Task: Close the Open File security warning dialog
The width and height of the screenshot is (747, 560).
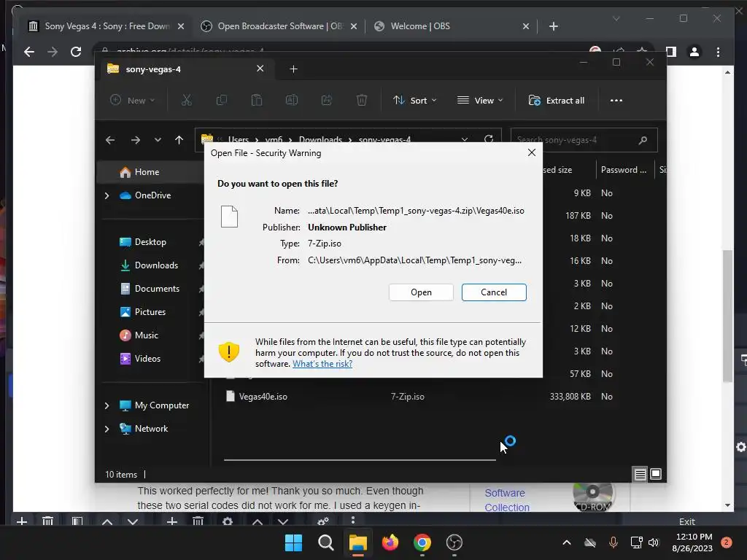Action: click(532, 152)
